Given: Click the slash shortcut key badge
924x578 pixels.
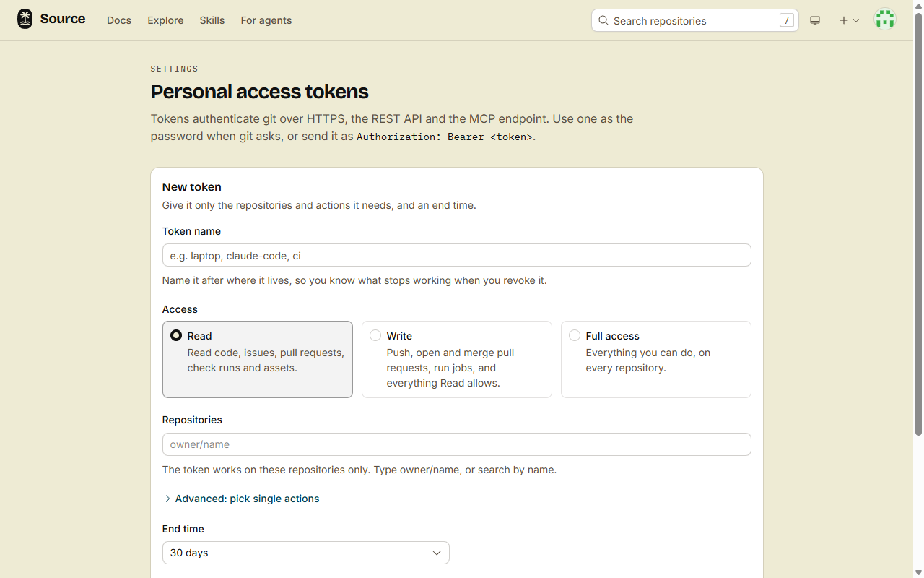Looking at the screenshot, I should click(787, 20).
